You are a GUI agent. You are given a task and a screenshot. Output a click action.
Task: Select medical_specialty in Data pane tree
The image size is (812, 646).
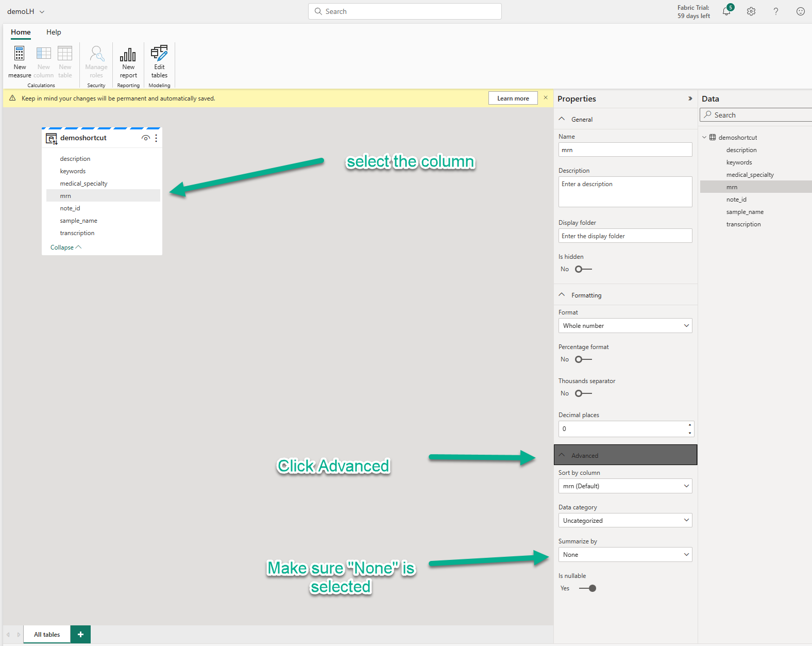750,175
